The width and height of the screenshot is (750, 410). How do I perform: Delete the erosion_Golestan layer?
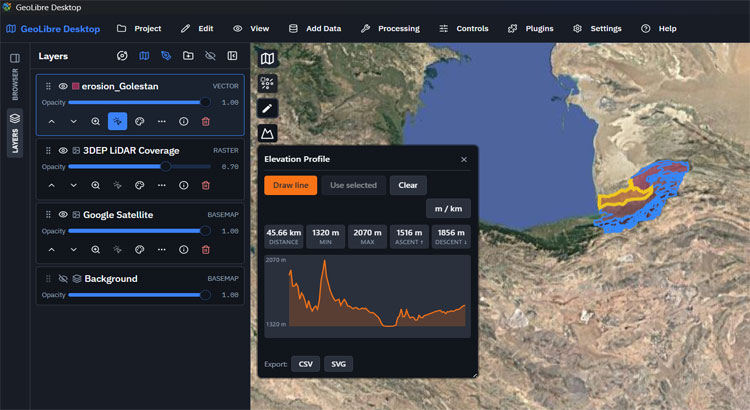[x=206, y=122]
